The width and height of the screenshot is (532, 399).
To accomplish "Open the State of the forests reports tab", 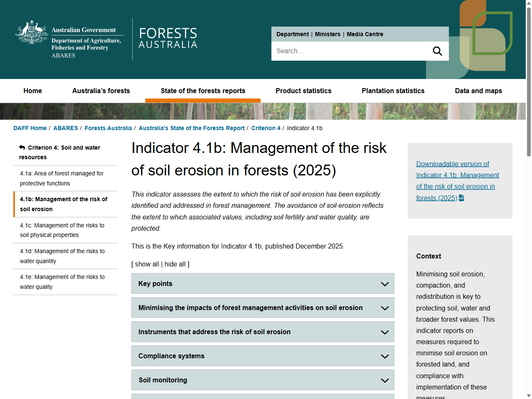I will pos(203,91).
